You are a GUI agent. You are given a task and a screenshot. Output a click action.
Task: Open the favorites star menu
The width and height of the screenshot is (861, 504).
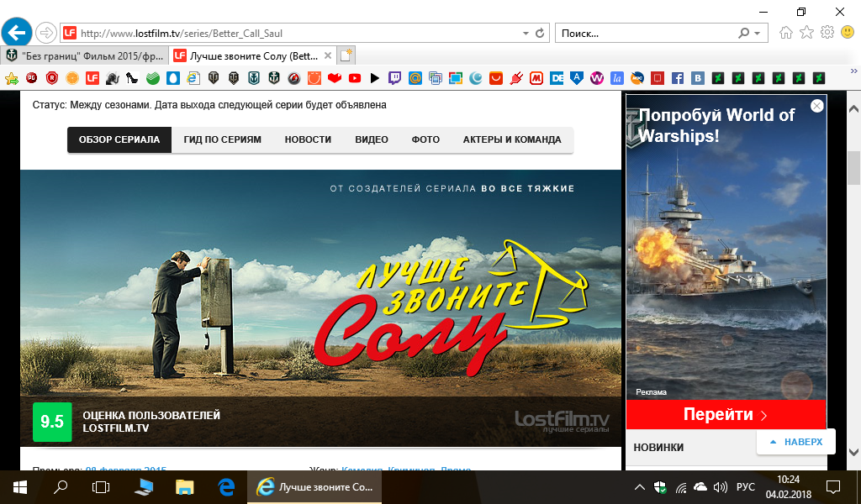click(806, 33)
